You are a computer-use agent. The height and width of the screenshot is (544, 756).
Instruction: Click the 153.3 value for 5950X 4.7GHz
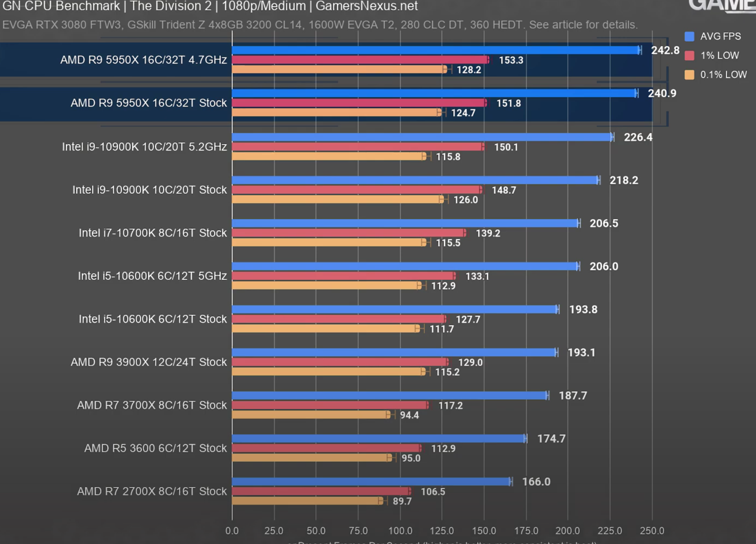511,60
